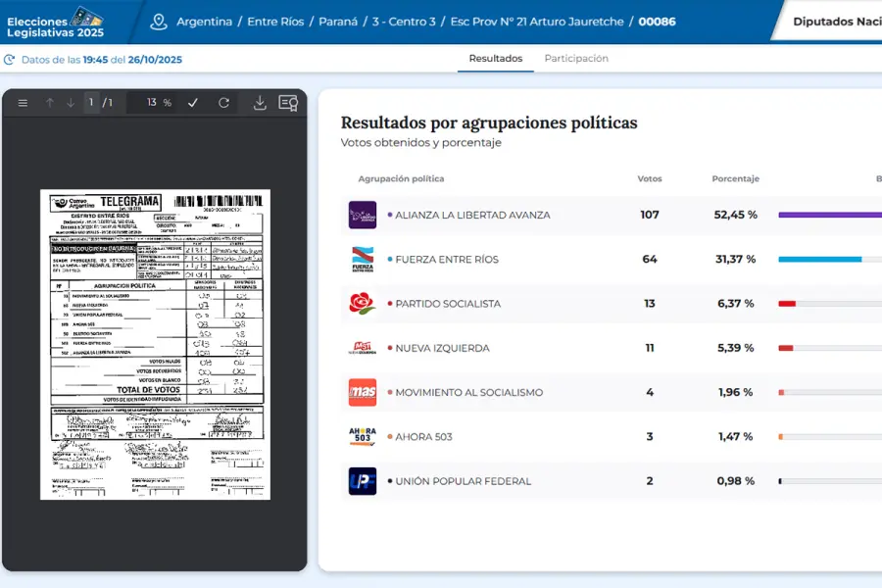This screenshot has height=588, width=882.
Task: Click the Alianza La Libertad Avanza progress bar
Action: coord(829,215)
